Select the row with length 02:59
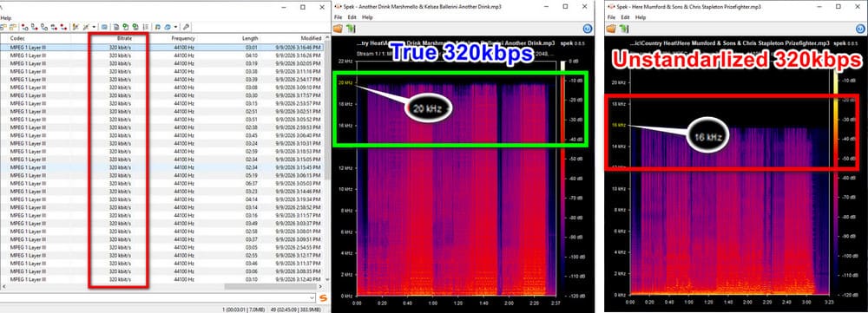The image size is (868, 313). (161, 152)
